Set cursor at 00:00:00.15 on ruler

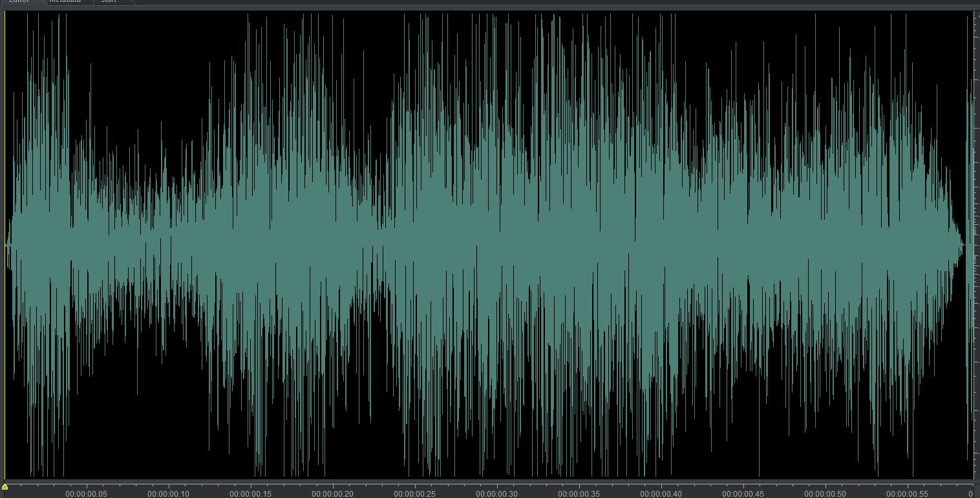(x=250, y=493)
